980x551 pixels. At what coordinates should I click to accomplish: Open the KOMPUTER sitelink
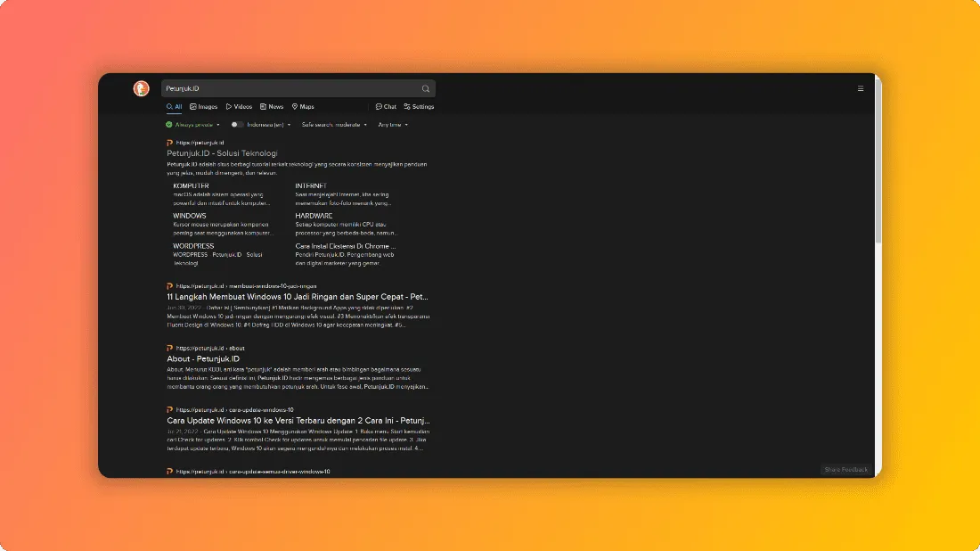click(x=191, y=185)
